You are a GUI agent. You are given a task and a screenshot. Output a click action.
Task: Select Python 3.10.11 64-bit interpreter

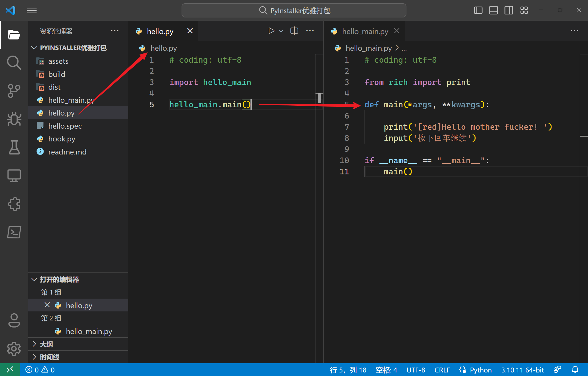(x=522, y=370)
